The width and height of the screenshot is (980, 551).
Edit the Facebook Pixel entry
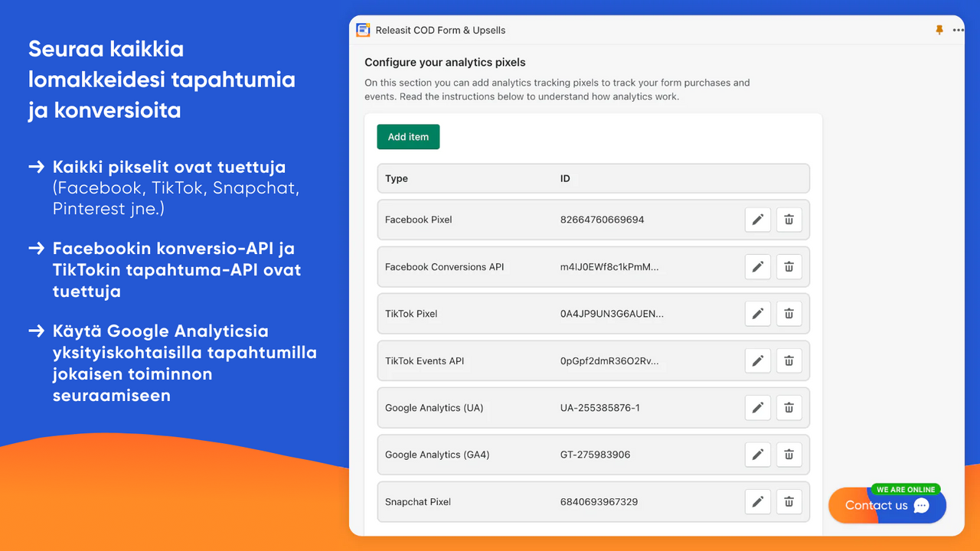[758, 220]
